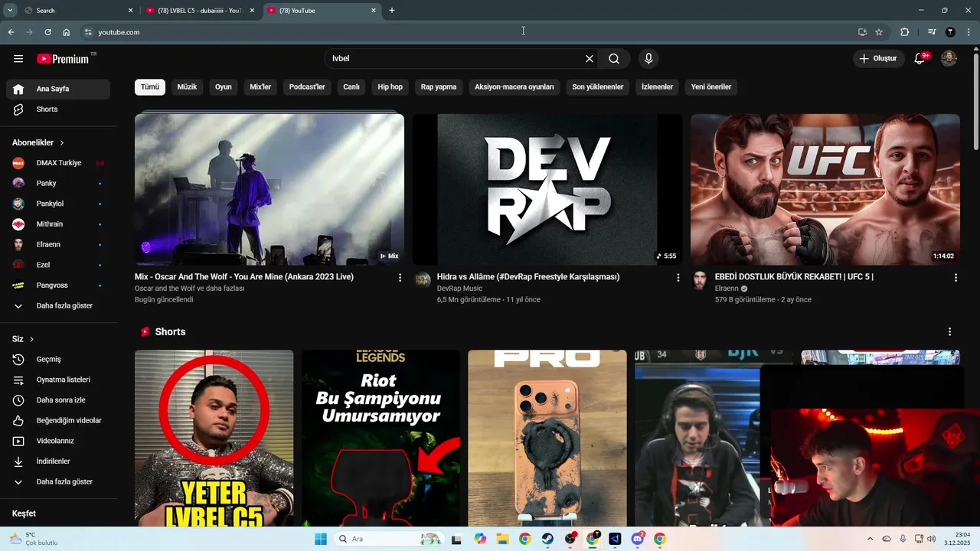
Task: Open the YouTube account avatar menu
Action: [949, 59]
